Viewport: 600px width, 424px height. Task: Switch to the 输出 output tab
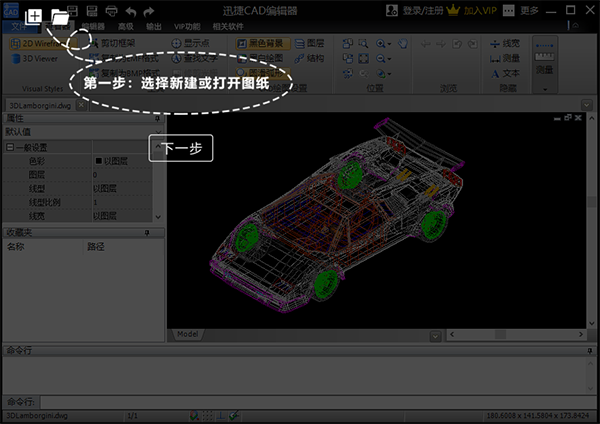point(154,26)
